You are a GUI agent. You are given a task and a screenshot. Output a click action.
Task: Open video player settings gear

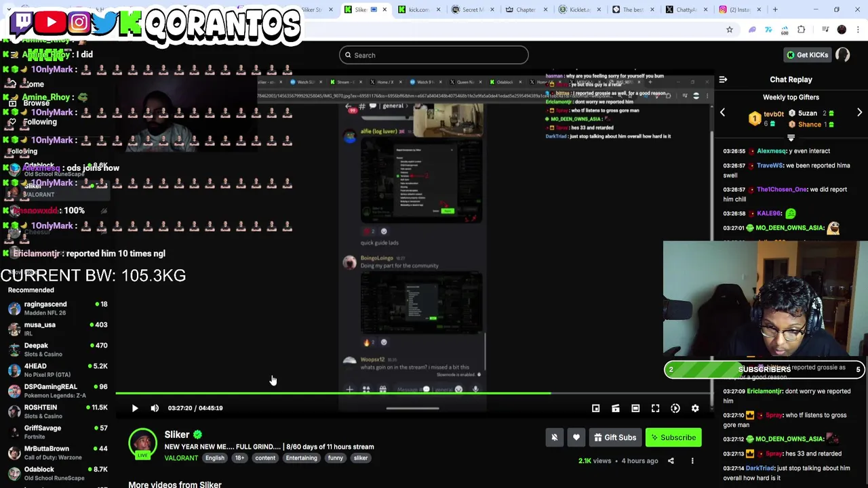point(695,408)
